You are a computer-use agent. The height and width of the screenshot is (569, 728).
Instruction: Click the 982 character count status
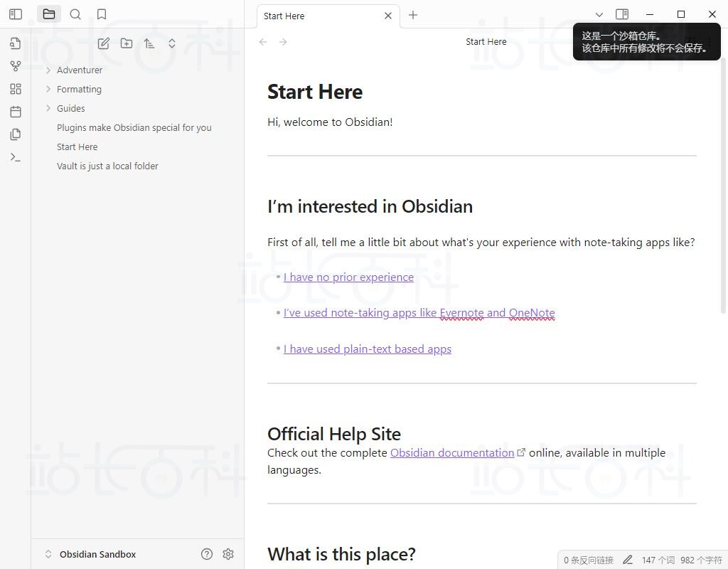tap(701, 560)
